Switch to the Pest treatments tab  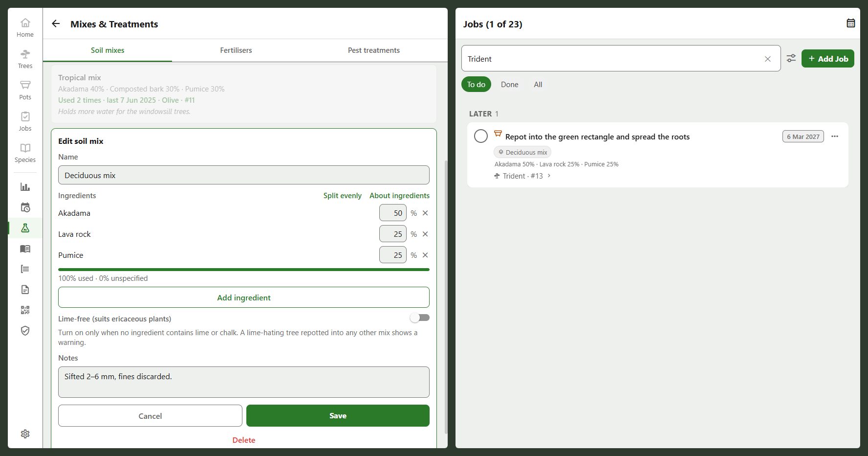click(373, 50)
